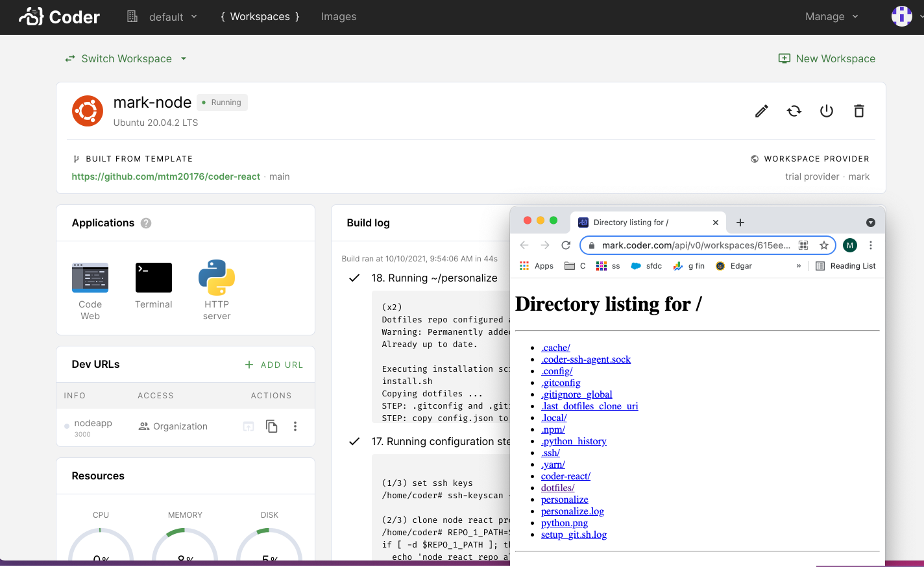924x567 pixels.
Task: Open the C bookmarks folder
Action: tap(575, 266)
